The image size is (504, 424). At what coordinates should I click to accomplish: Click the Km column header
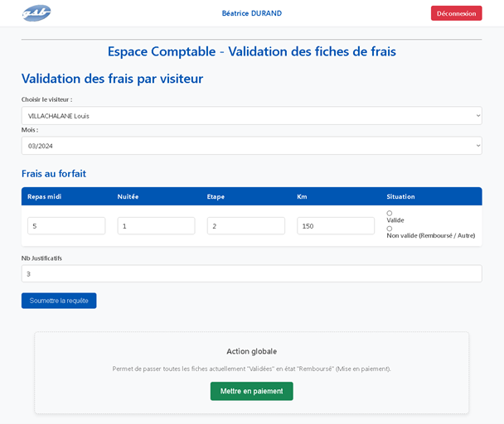tap(302, 196)
